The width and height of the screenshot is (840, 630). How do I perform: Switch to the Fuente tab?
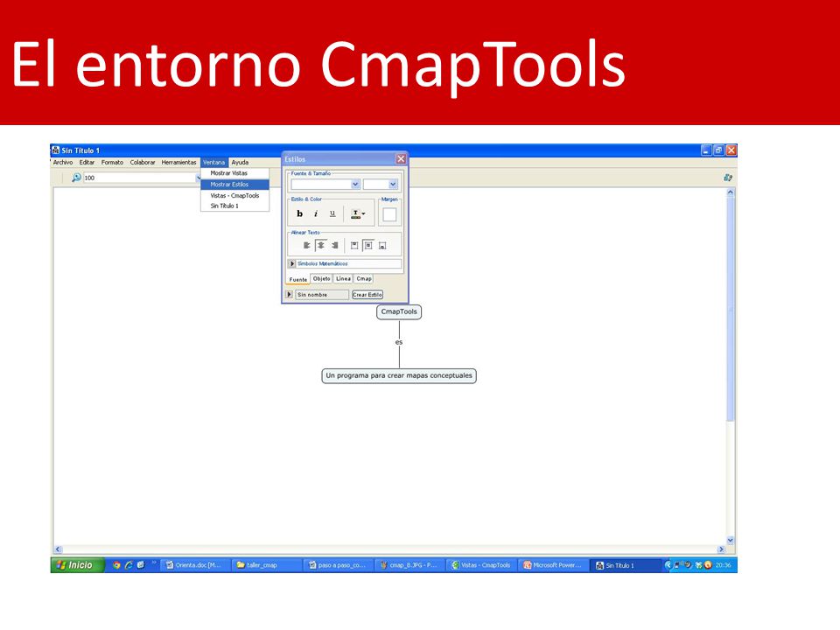298,279
